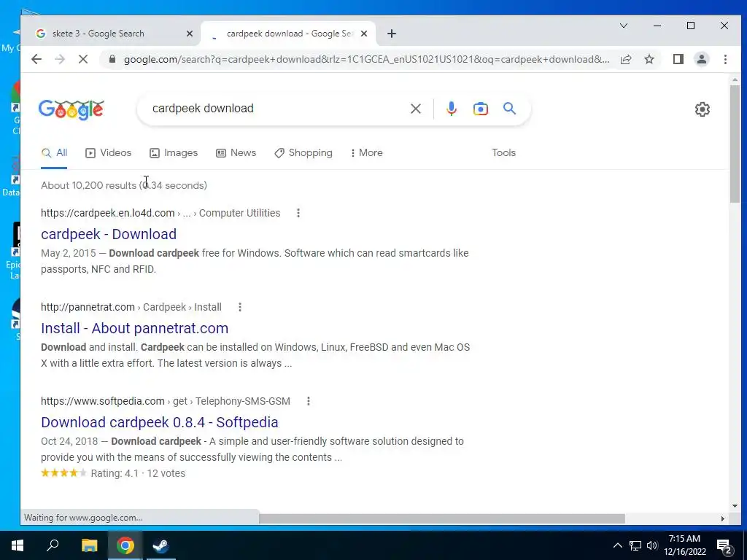Screen dimensions: 747x560
Task: Click the 'Rating: 4.1 · 12 votes' text
Action: [138, 473]
